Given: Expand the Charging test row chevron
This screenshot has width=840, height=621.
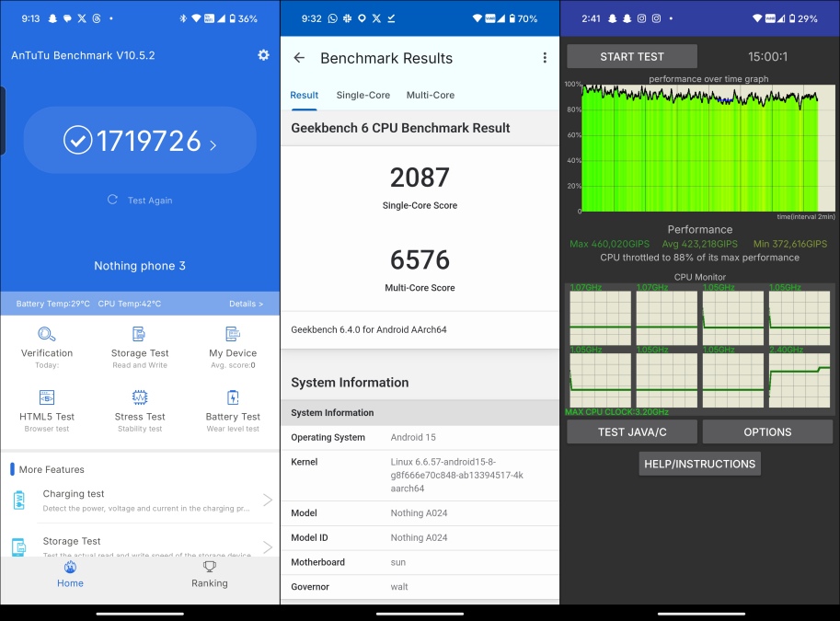Looking at the screenshot, I should coord(268,500).
